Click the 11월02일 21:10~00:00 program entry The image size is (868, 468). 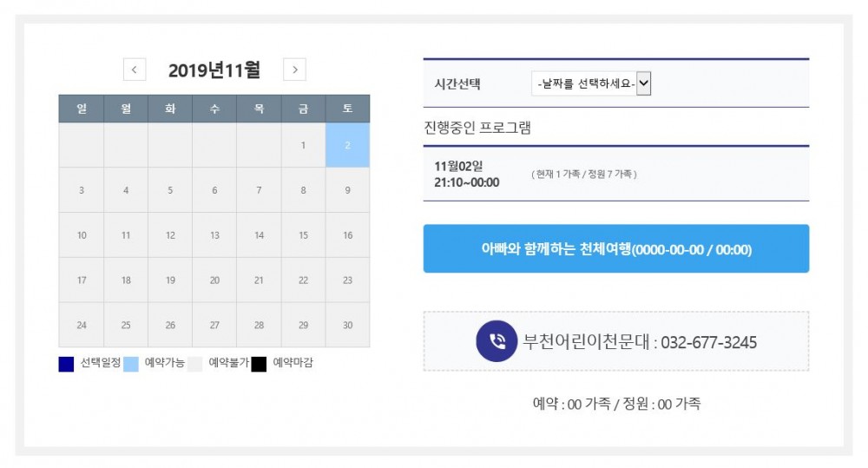[x=467, y=174]
